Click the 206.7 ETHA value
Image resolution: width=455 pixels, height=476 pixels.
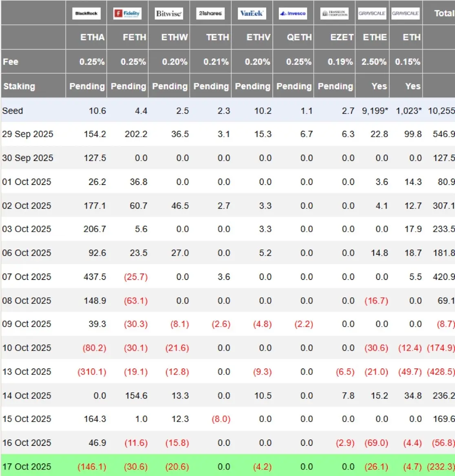pos(95,229)
